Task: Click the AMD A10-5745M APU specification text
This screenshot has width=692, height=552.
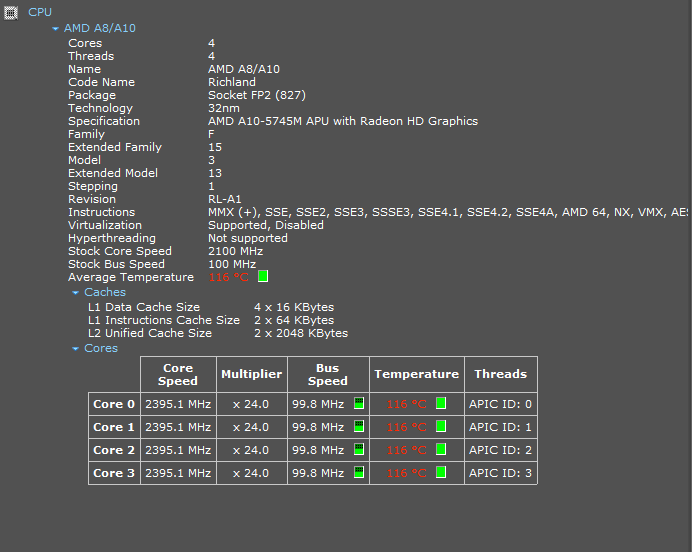Action: click(343, 121)
